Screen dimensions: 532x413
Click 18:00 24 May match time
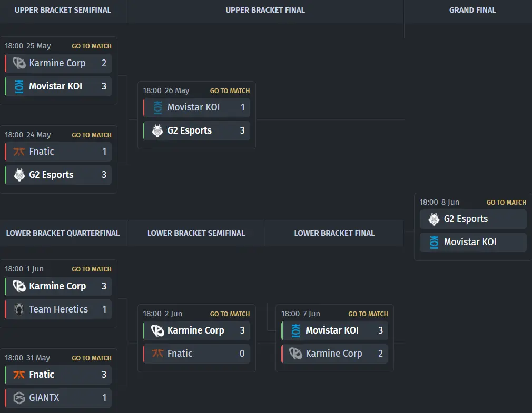[x=28, y=135]
